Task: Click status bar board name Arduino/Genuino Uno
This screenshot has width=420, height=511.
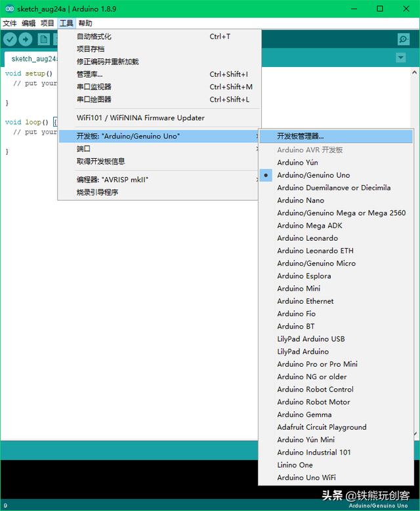Action: click(x=378, y=506)
